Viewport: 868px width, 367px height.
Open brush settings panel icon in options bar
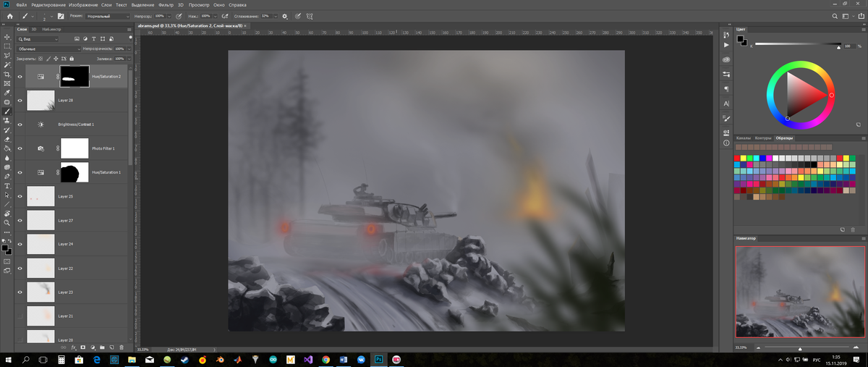(x=61, y=15)
